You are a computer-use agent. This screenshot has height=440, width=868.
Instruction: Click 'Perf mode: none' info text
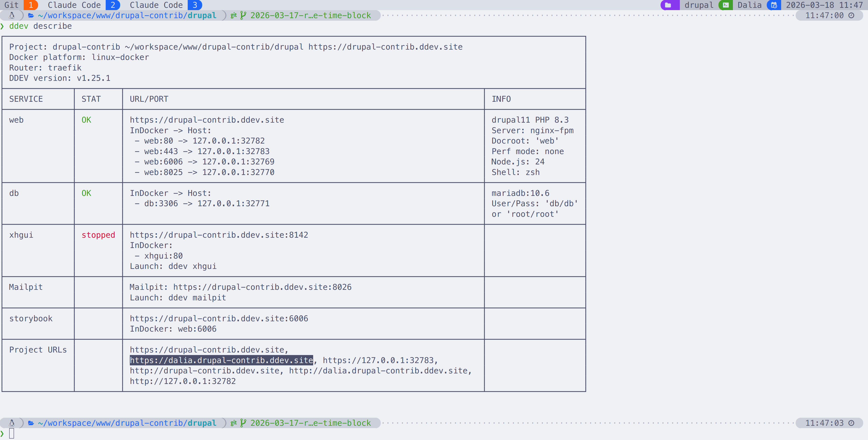(x=527, y=151)
